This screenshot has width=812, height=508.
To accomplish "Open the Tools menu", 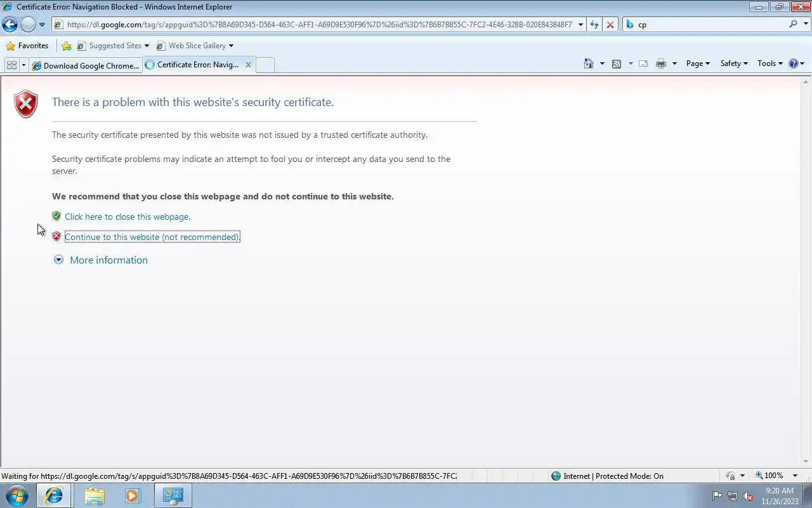I will (770, 63).
